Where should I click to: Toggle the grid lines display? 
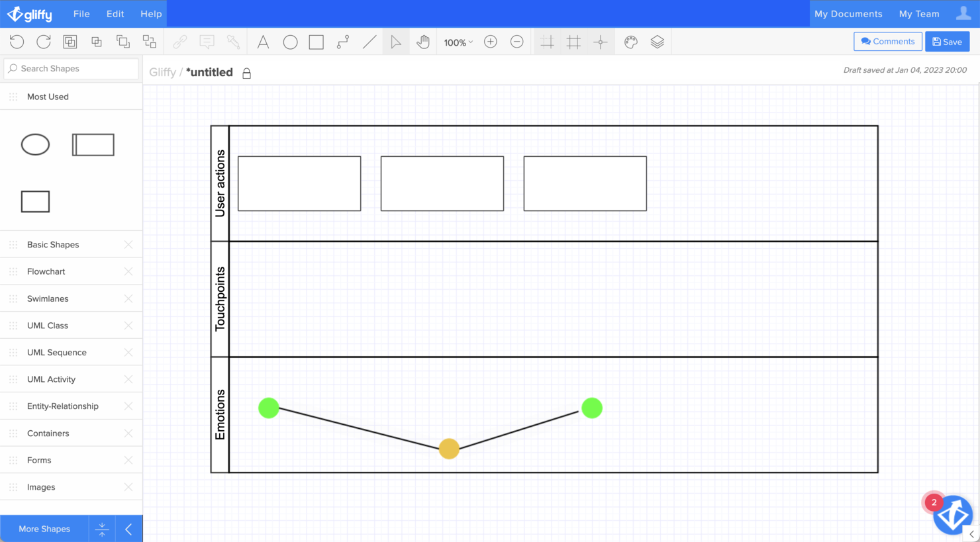click(573, 42)
